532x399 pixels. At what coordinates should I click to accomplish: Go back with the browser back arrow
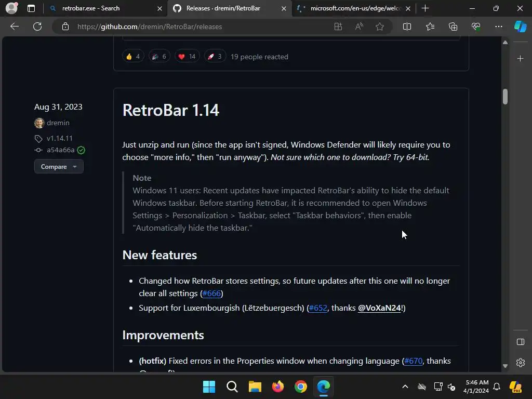(x=15, y=26)
